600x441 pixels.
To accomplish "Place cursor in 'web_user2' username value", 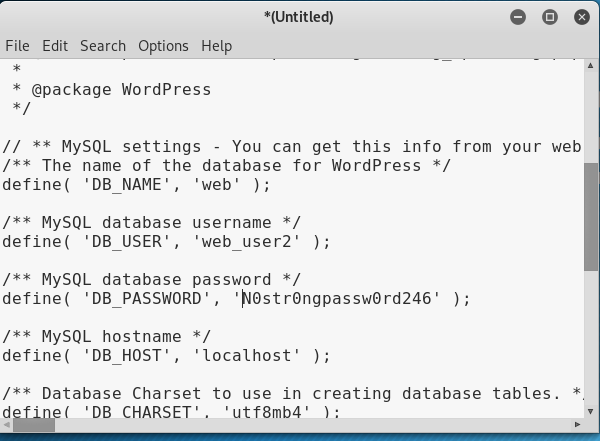I will pos(246,242).
